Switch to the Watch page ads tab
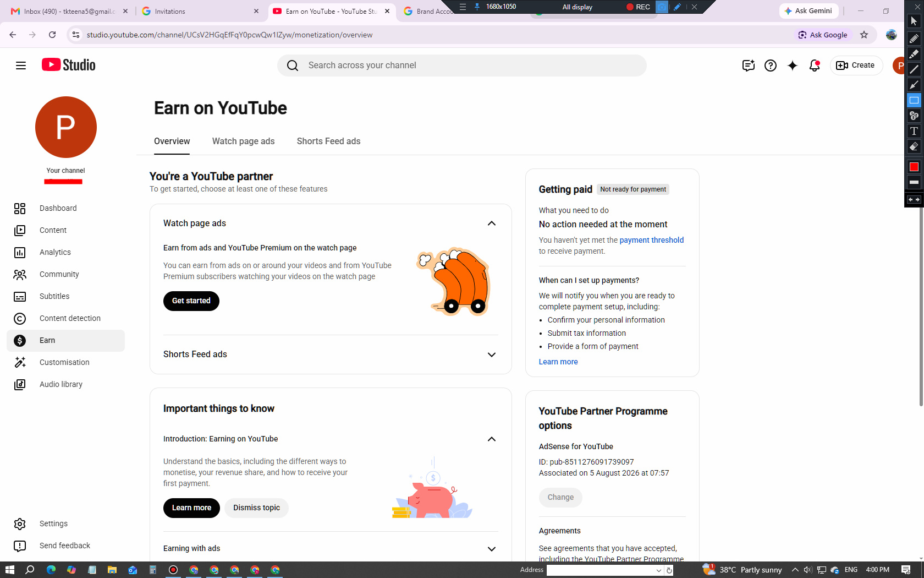Screen dimensions: 924x578 click(244, 141)
